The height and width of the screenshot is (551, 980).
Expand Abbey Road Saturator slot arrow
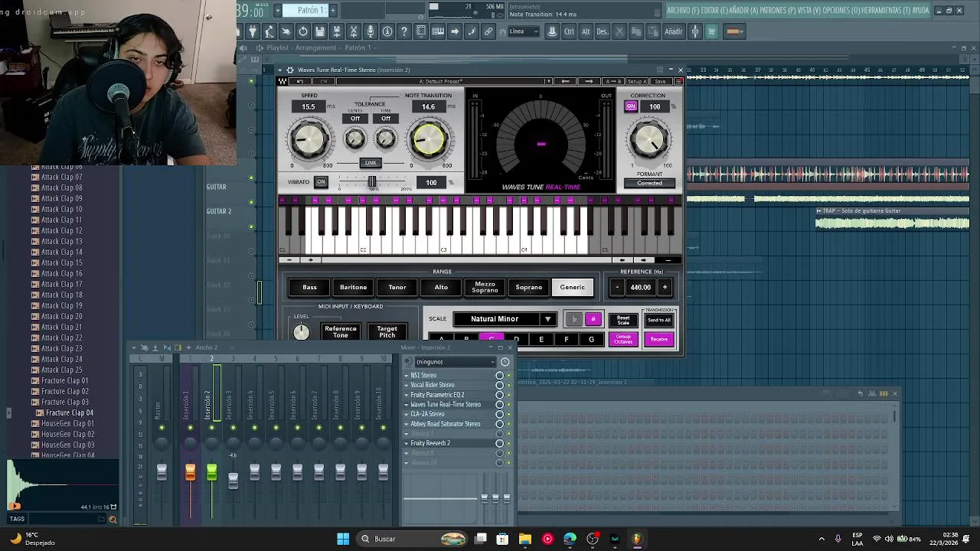point(406,424)
